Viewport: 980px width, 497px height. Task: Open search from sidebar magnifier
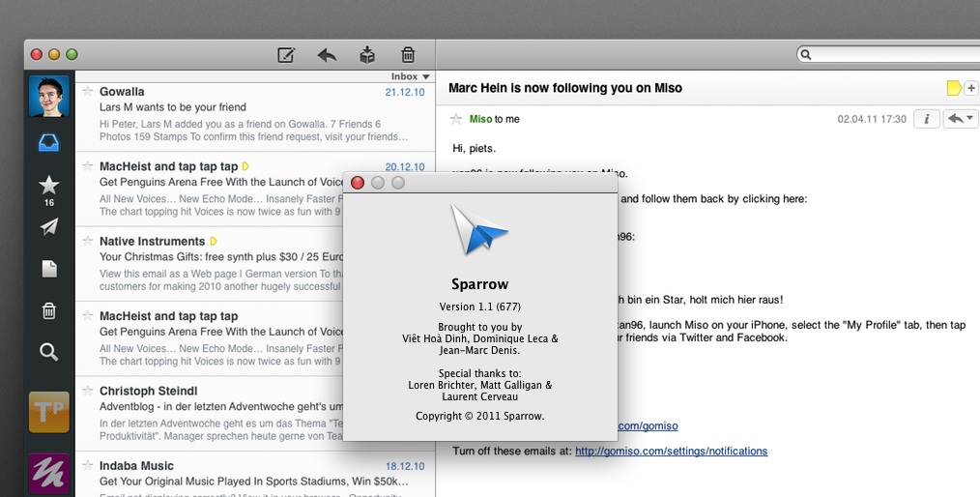pos(48,352)
